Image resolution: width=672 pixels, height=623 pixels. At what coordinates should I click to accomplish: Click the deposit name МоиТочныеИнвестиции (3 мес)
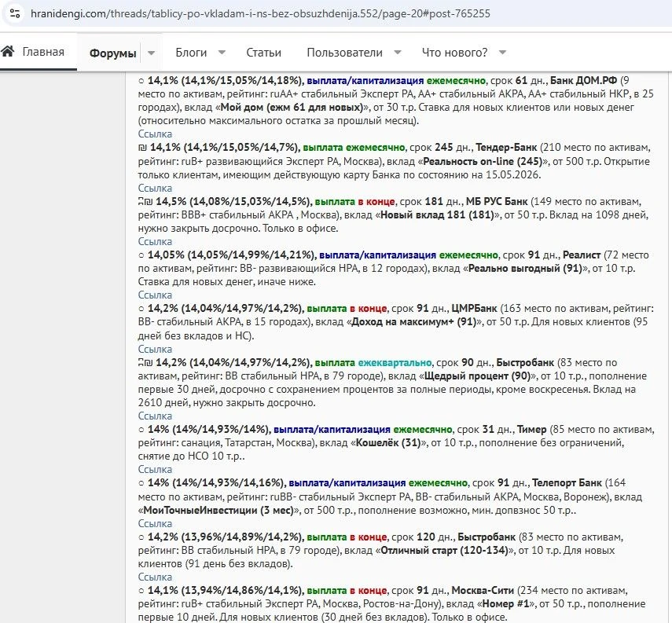coord(218,511)
